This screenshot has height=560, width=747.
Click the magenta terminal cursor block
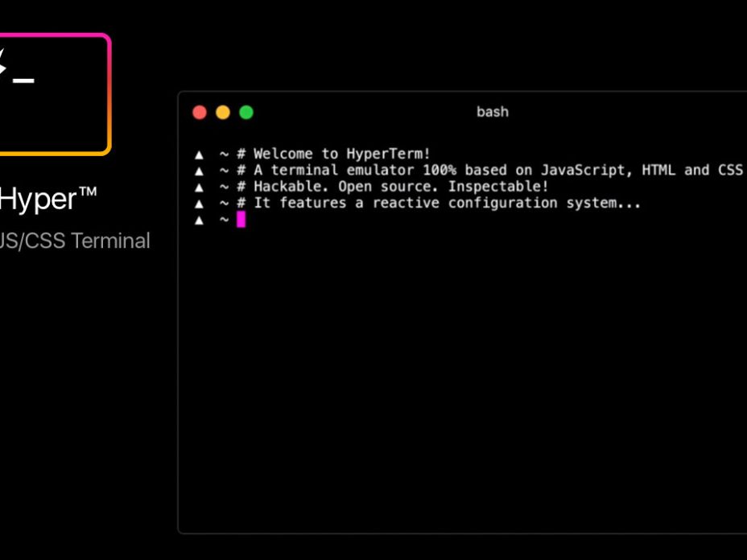pyautogui.click(x=241, y=220)
